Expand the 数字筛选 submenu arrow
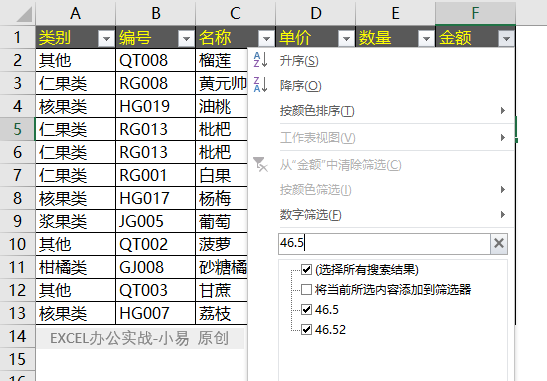This screenshot has width=547, height=381. (x=503, y=214)
